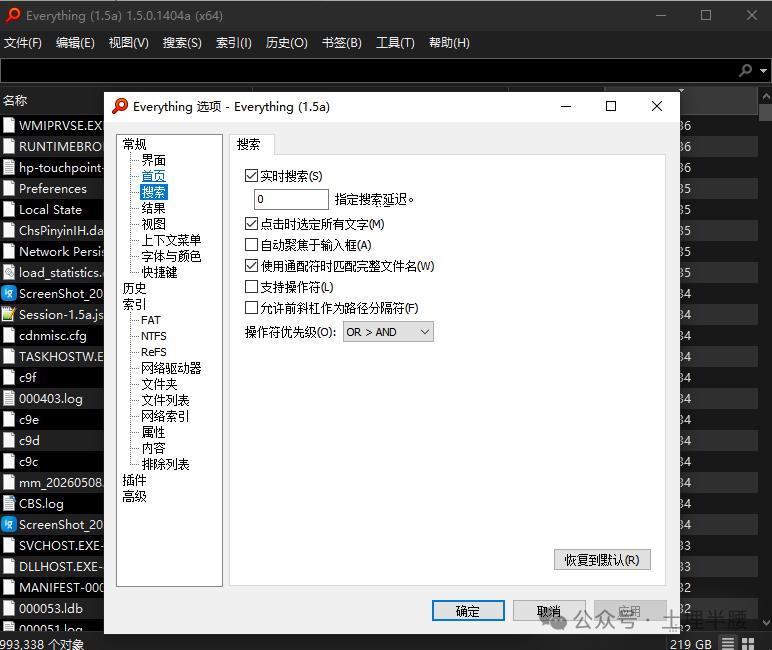Select the ChsPinyinIH.da file name
This screenshot has width=772, height=650.
pos(61,230)
